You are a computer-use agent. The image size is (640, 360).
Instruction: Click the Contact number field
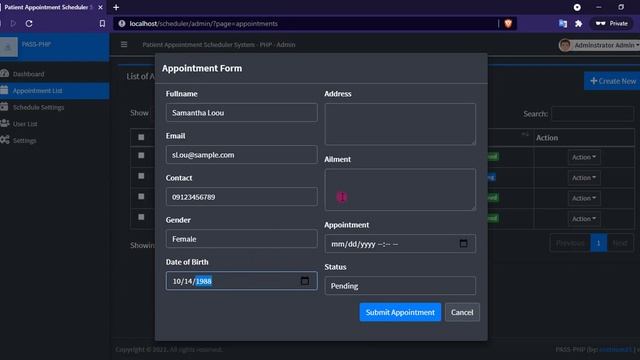(241, 197)
